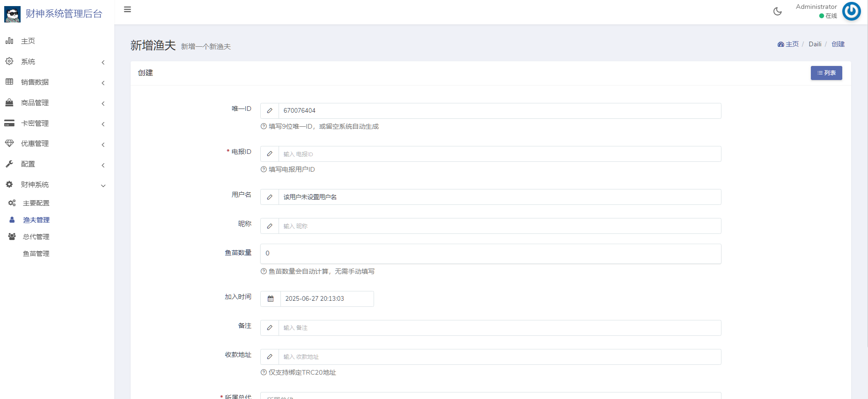Click calendar icon beside 加入时间
Screen dimensions: 868x399
click(x=271, y=299)
